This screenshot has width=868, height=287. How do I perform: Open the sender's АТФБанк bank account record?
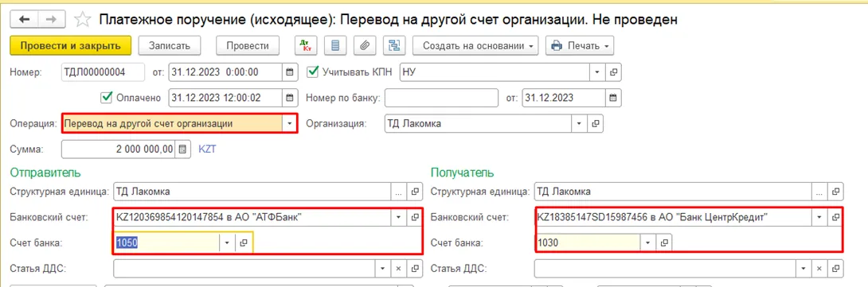(414, 217)
